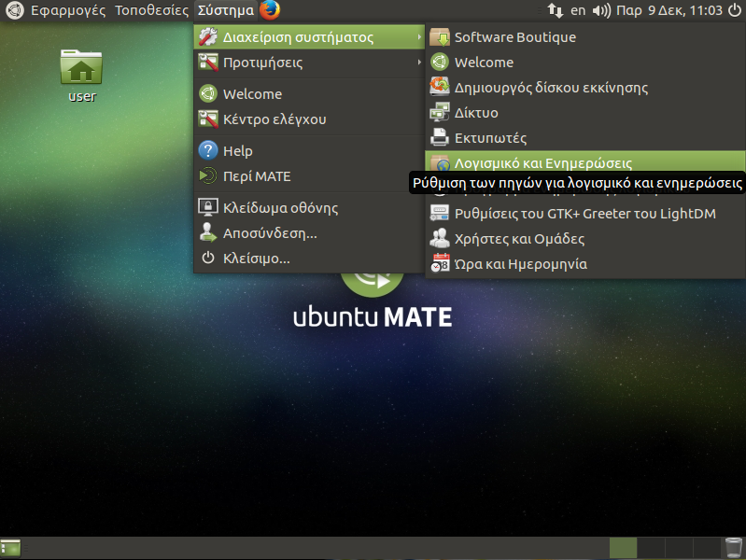This screenshot has width=746, height=560.
Task: Click the Ubuntu MATE logo in the top-left corner
Action: [15, 11]
